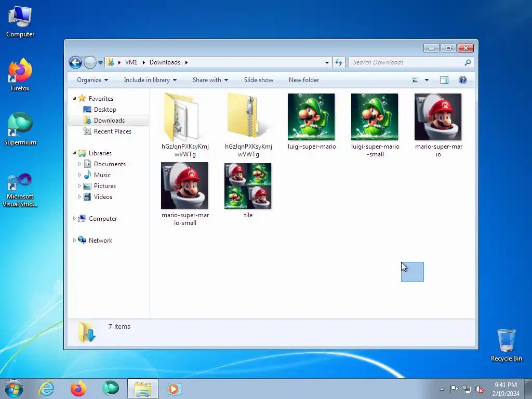Open Explorer help icon
Image resolution: width=532 pixels, height=399 pixels.
click(x=463, y=80)
